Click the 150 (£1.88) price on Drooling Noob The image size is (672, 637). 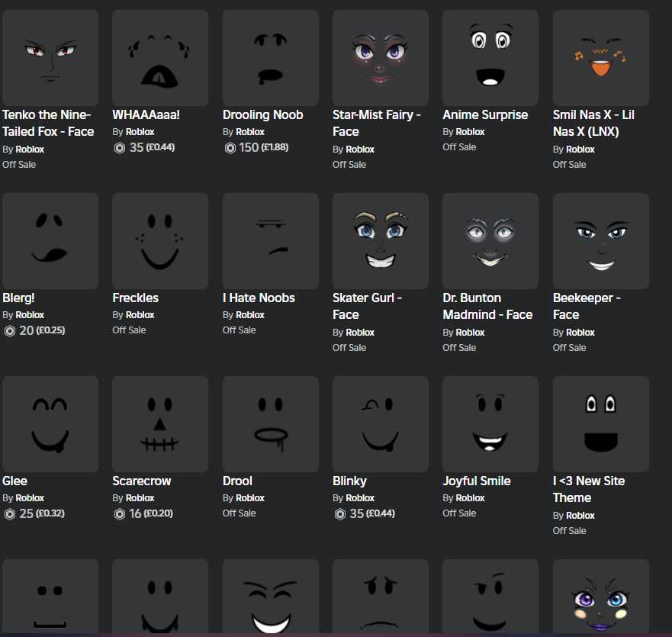pos(264,148)
